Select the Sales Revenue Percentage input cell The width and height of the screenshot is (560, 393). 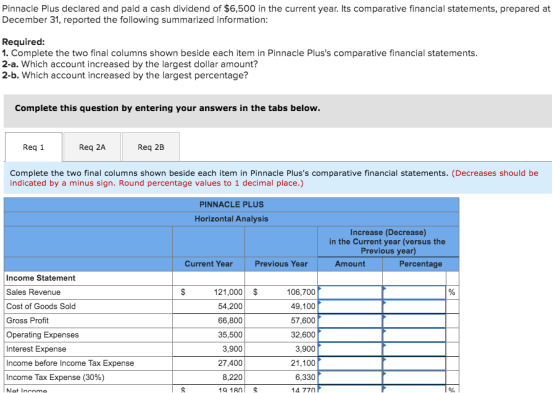414,292
